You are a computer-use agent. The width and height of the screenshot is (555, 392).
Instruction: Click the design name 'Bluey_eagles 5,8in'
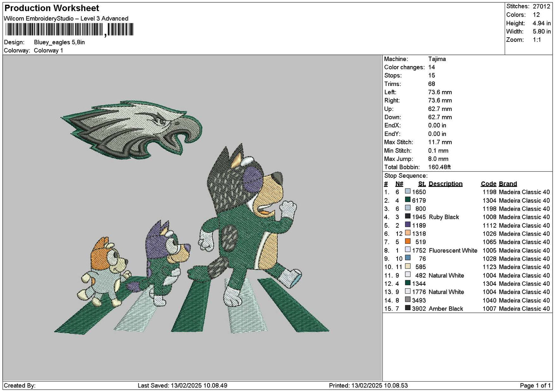[59, 42]
